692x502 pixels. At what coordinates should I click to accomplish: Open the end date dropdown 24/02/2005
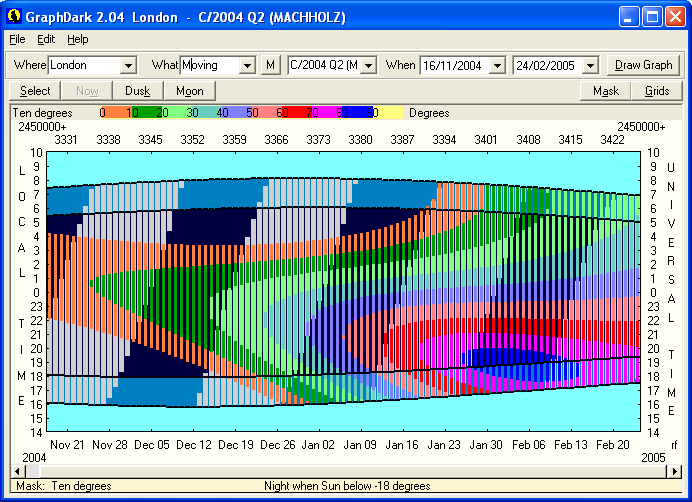tap(591, 65)
